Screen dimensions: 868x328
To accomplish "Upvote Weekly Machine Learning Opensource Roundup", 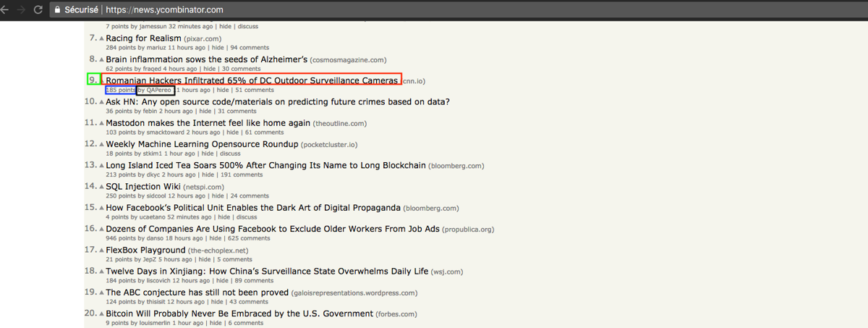I will point(102,144).
